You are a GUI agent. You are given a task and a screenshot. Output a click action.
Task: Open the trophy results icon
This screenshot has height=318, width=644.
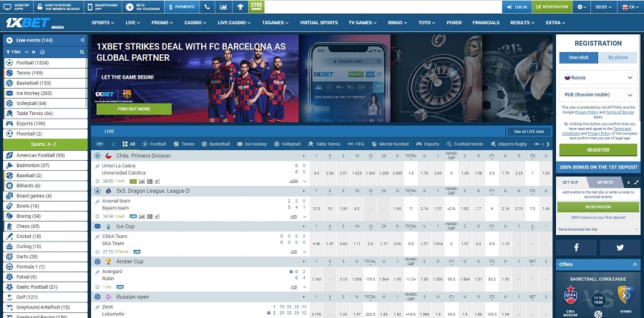pyautogui.click(x=240, y=6)
